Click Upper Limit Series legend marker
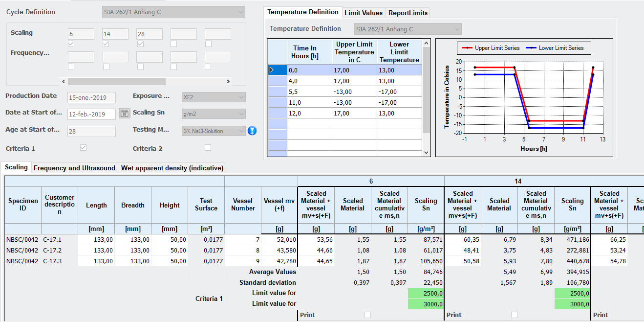 click(468, 48)
